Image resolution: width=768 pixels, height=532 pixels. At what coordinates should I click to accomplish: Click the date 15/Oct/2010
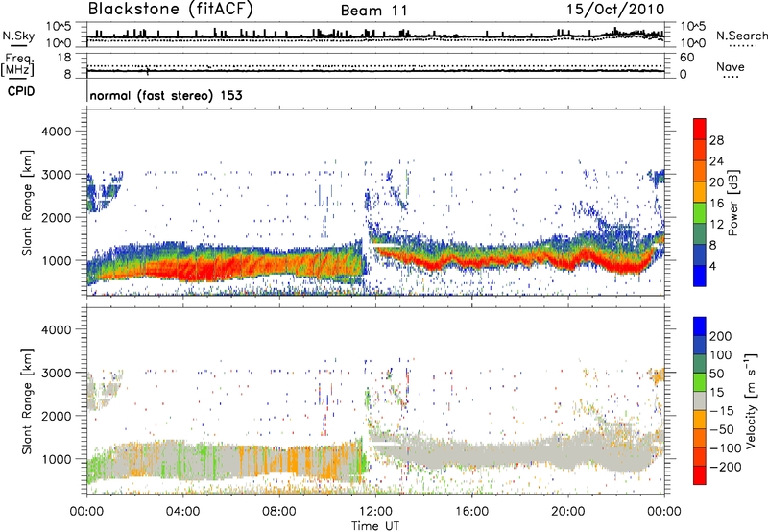pos(615,10)
